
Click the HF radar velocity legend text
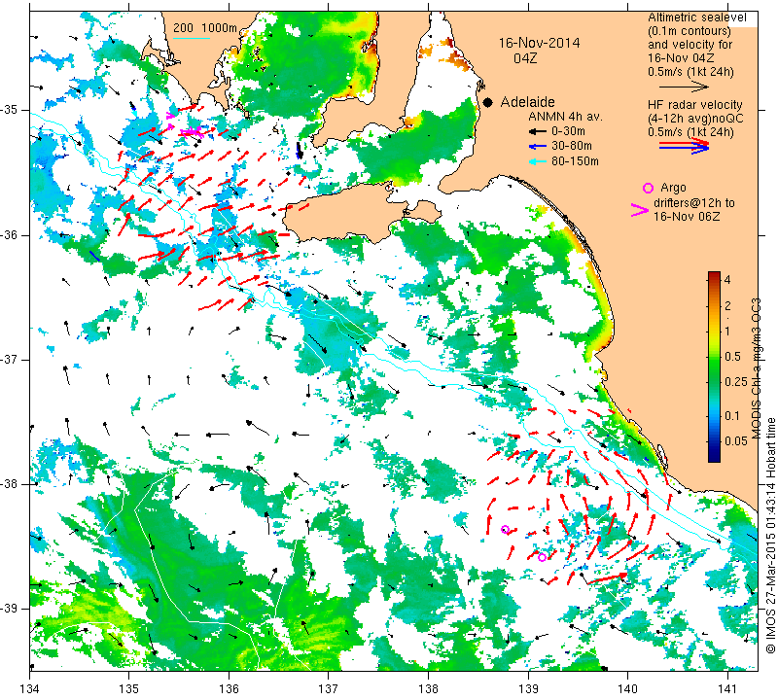coord(694,105)
